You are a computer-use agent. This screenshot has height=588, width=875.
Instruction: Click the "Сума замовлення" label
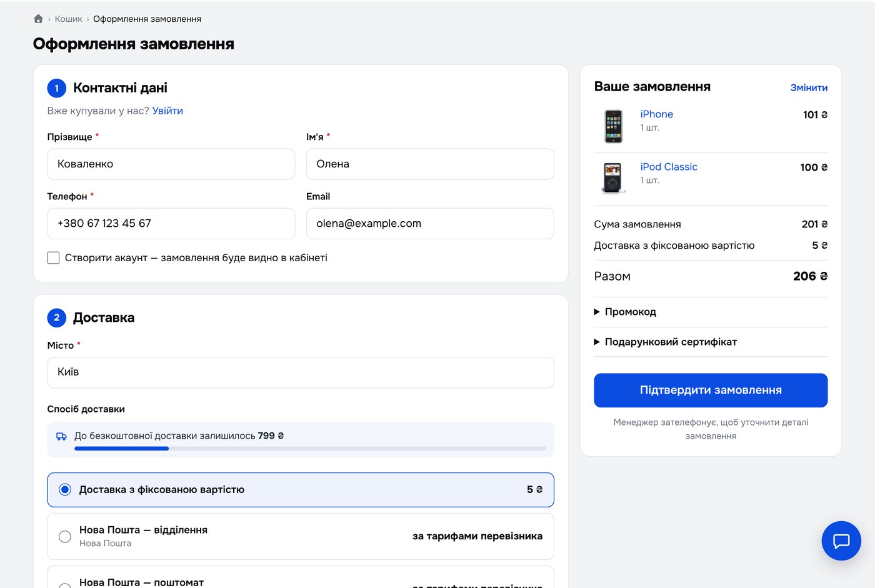click(637, 224)
